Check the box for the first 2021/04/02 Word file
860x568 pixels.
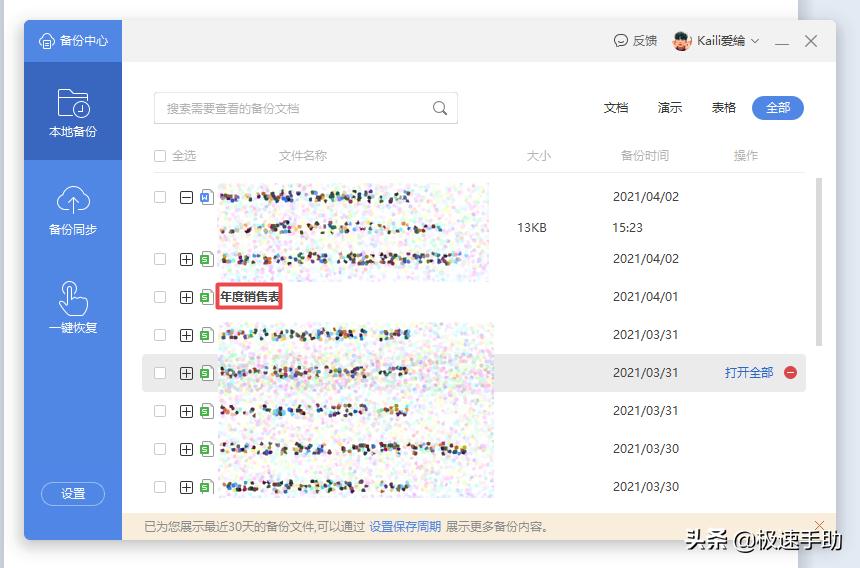160,197
